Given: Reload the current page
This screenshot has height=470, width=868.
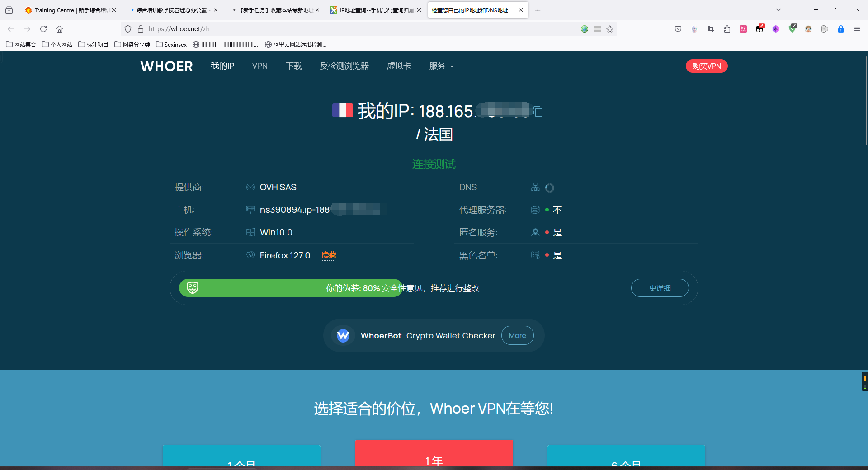Looking at the screenshot, I should (43, 29).
